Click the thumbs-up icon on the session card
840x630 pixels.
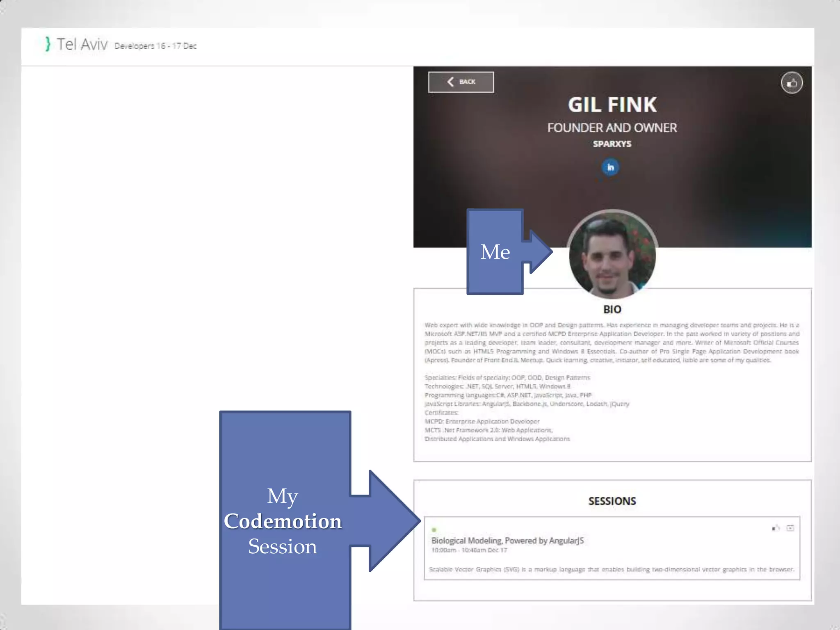775,528
